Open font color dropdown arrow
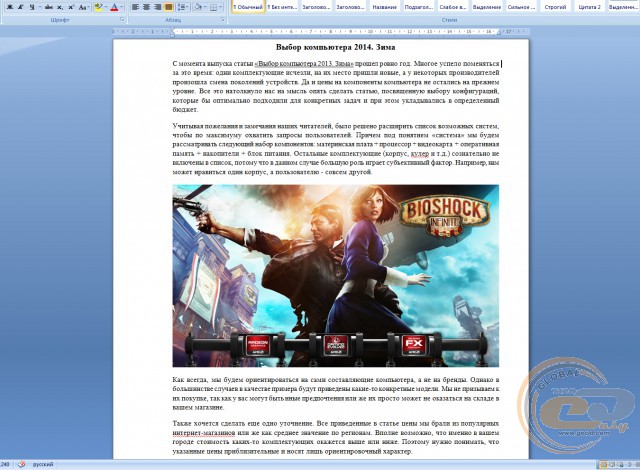This screenshot has height=470, width=640. point(122,7)
